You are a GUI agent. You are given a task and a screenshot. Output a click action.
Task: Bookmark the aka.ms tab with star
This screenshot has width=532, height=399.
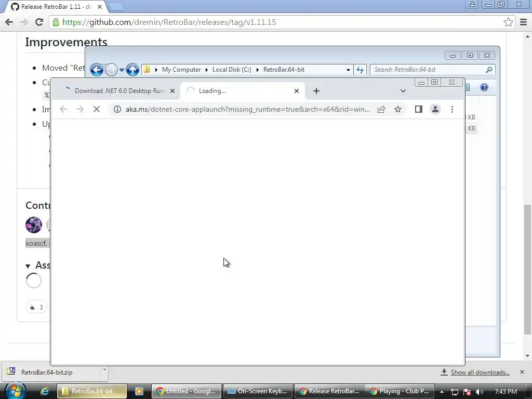(398, 109)
